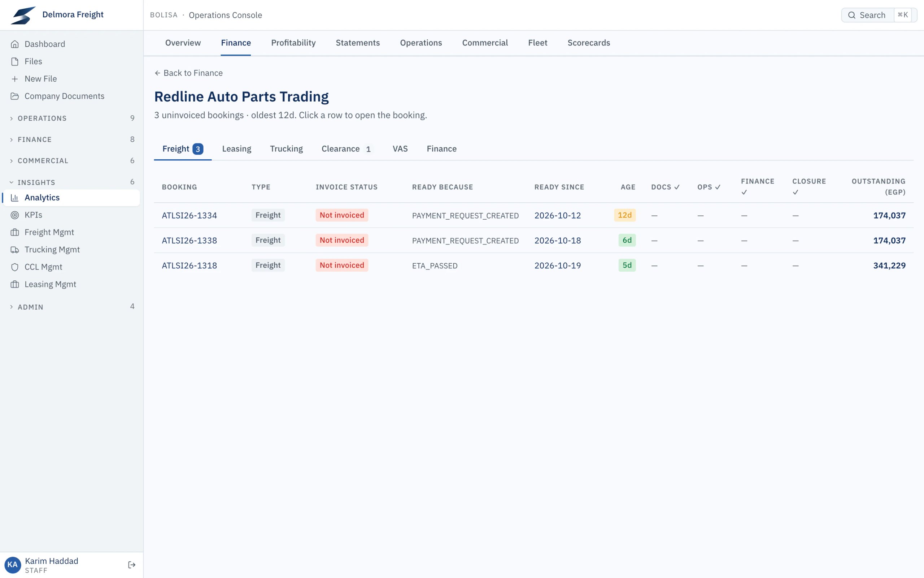
Task: Open the Fleet tab
Action: pyautogui.click(x=537, y=43)
